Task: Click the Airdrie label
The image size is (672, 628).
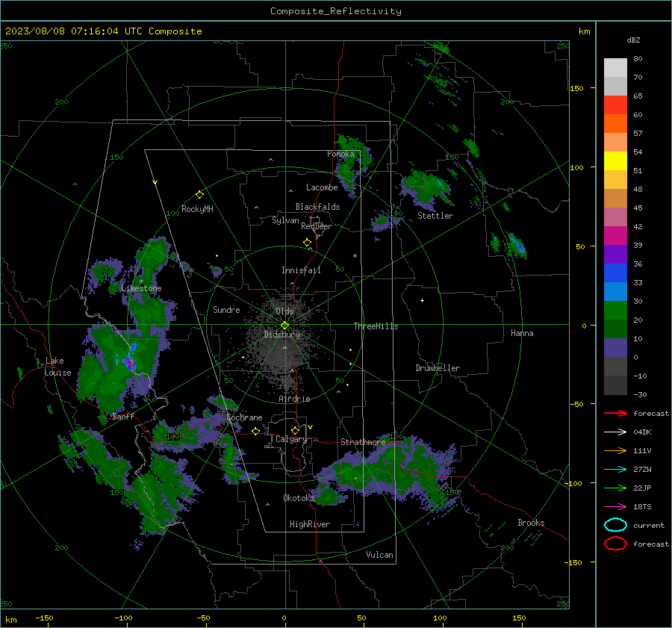Action: (294, 399)
